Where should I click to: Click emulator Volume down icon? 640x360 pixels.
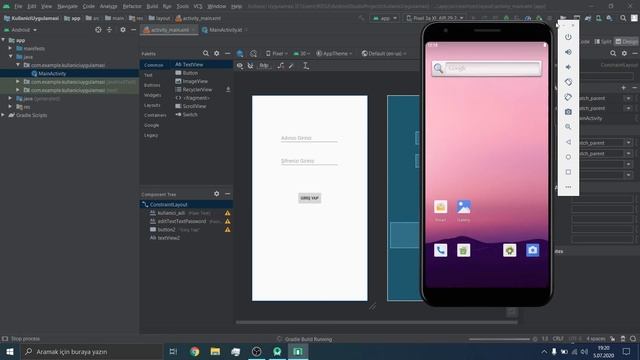coord(568,67)
